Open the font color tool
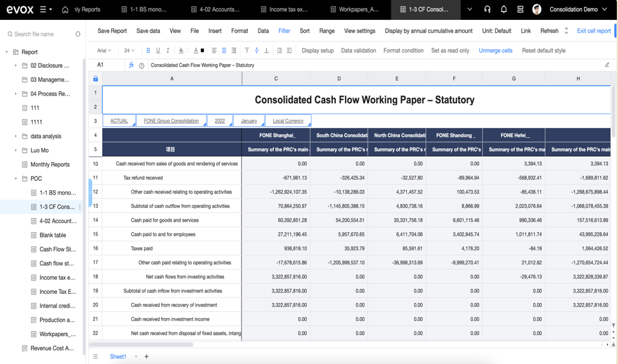 [196, 50]
